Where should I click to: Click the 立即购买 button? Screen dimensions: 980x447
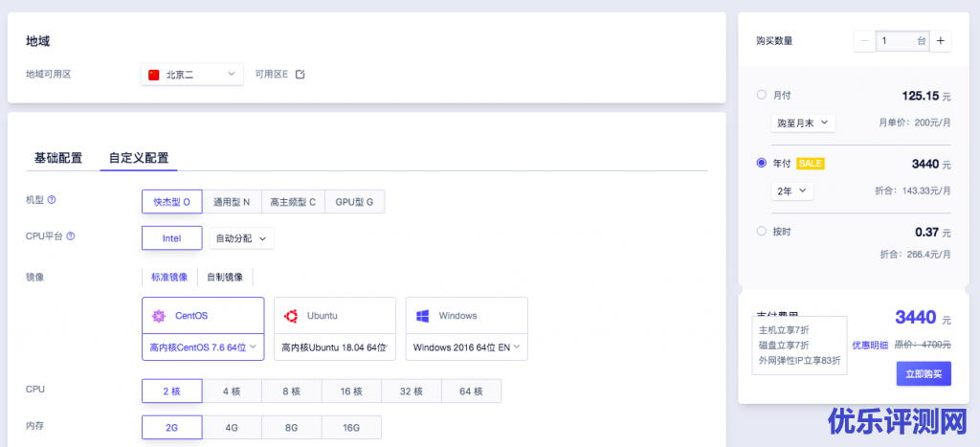click(x=924, y=373)
